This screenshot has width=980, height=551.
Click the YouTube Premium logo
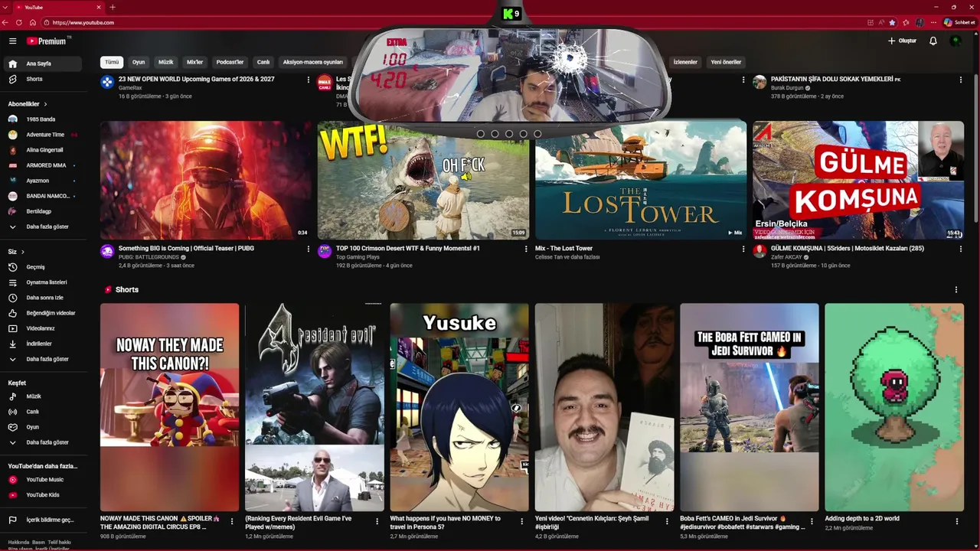click(48, 41)
